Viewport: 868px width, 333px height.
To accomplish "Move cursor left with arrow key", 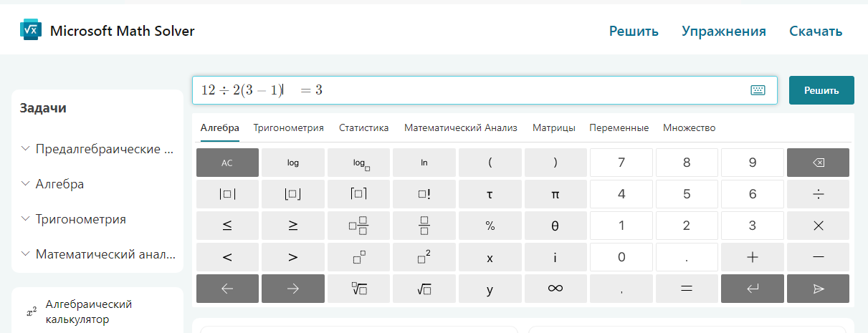I will (x=227, y=289).
